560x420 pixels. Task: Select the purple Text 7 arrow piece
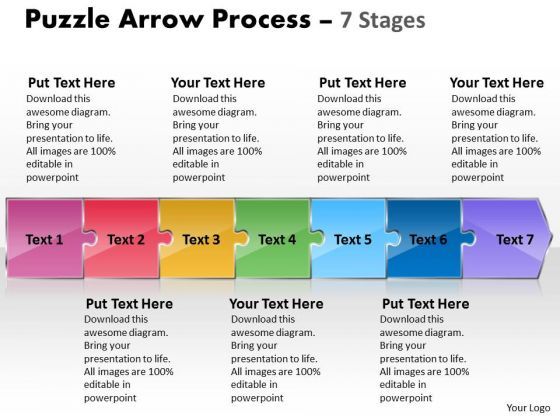(x=507, y=239)
